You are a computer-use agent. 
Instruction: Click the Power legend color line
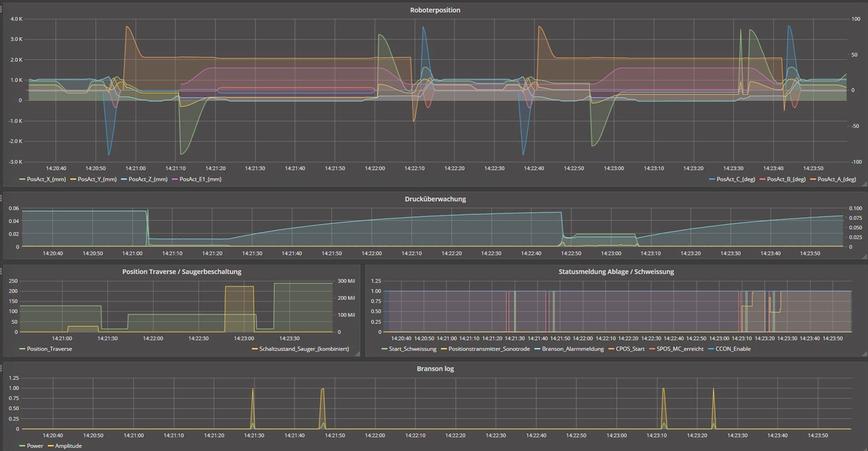point(22,446)
